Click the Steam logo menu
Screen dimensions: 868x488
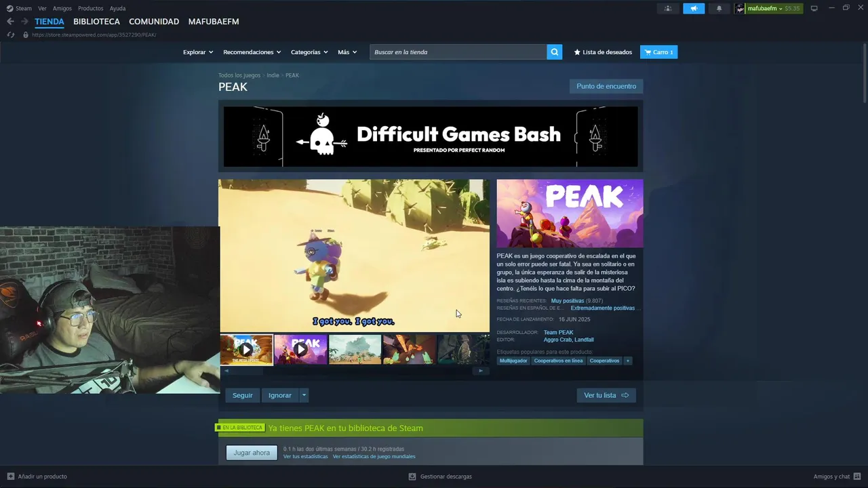(x=19, y=8)
